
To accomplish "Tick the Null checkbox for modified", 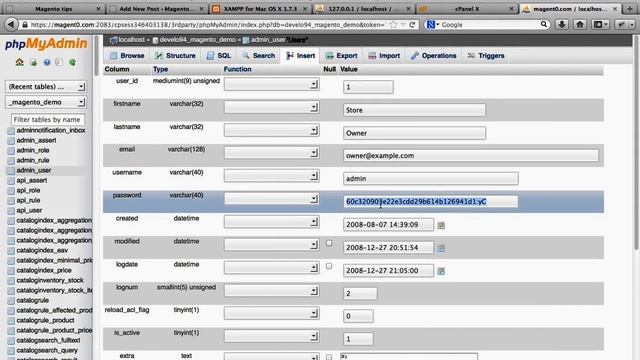I will click(329, 243).
